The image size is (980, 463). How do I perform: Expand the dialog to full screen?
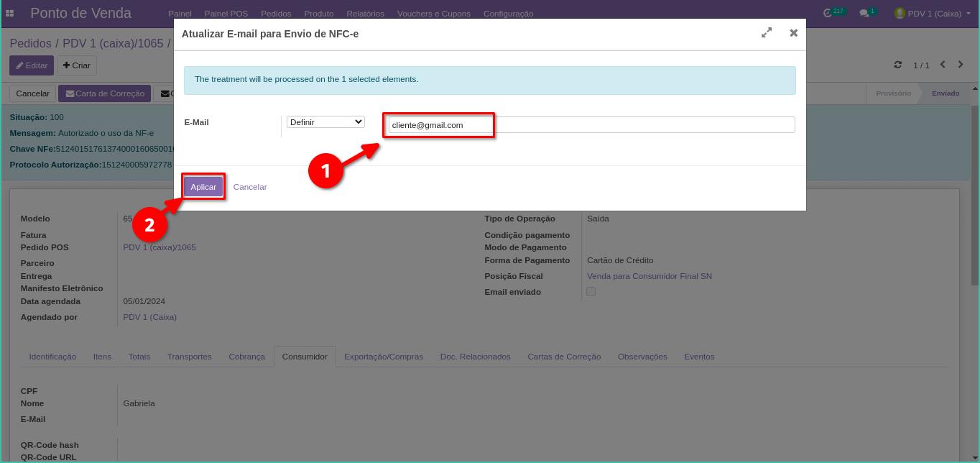click(767, 33)
